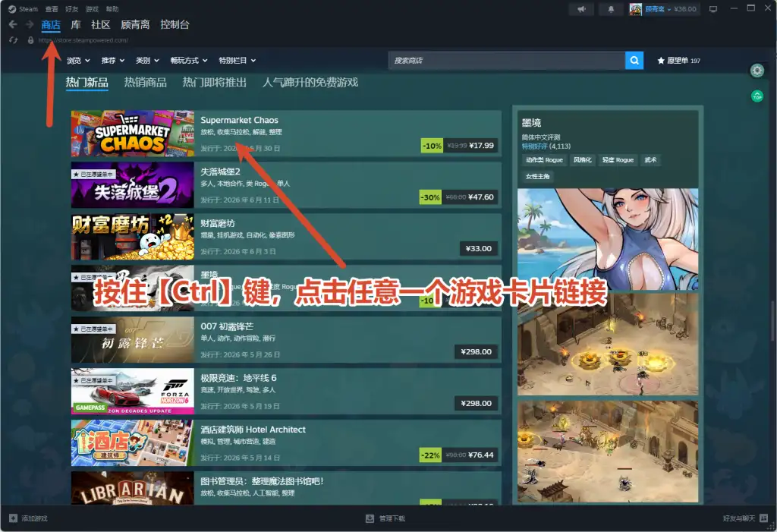Expand the 浏览 dropdown menu
This screenshot has height=532, width=777.
[x=78, y=61]
